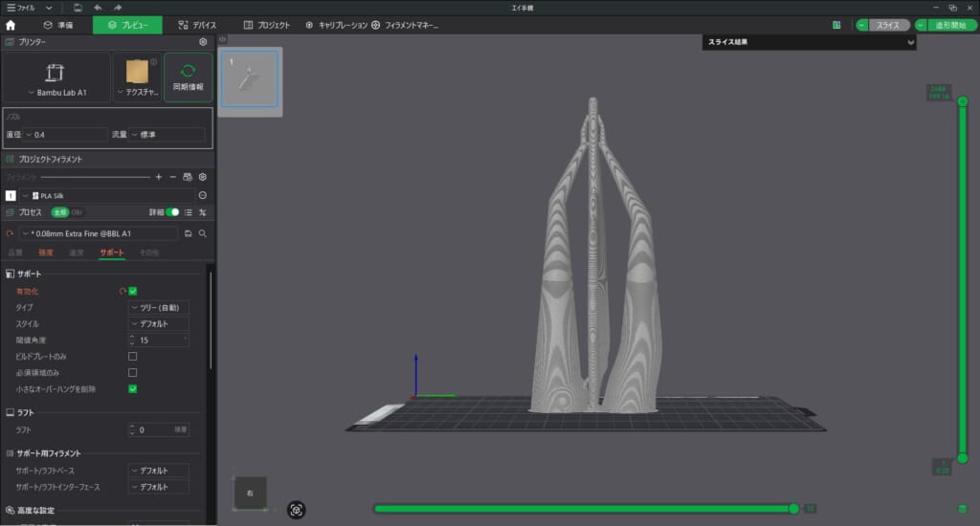Open the plate layout icon near スライス

coord(836,25)
